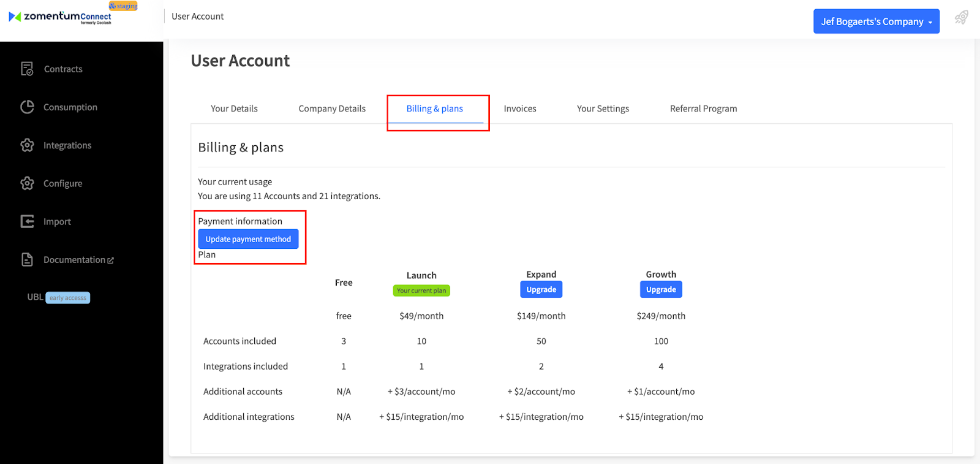Click the $149/month price
The image size is (980, 464).
541,316
